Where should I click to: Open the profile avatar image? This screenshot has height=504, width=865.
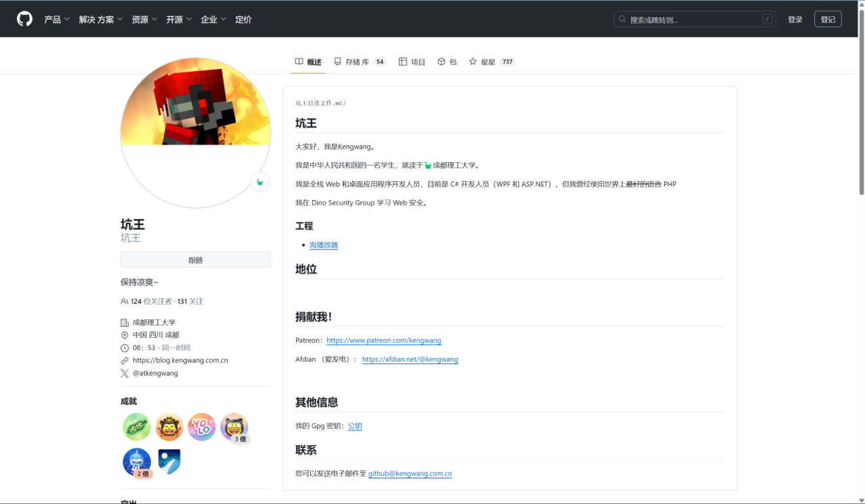tap(195, 132)
